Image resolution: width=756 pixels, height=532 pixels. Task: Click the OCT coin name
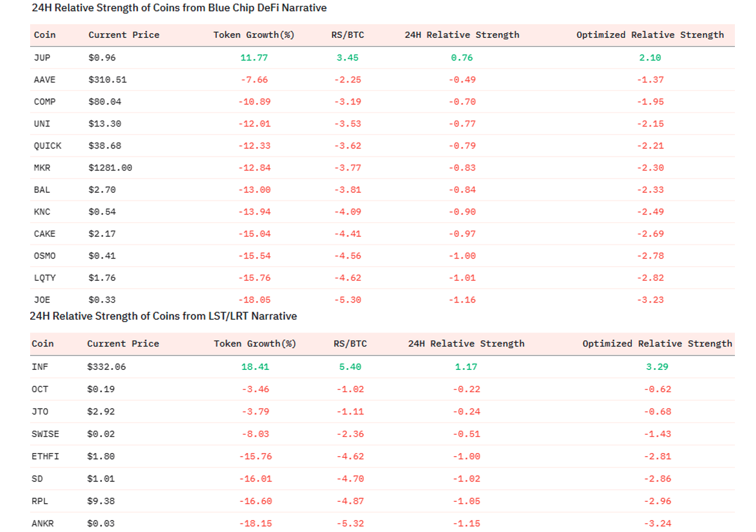(40, 389)
